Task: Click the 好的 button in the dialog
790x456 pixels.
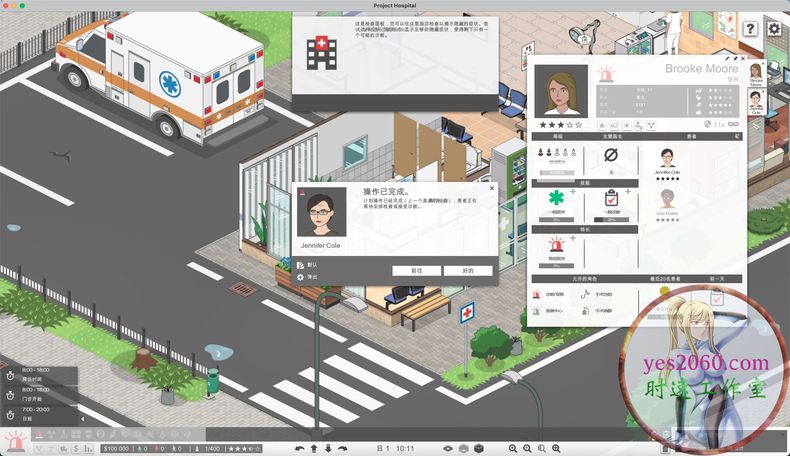Action: (468, 270)
